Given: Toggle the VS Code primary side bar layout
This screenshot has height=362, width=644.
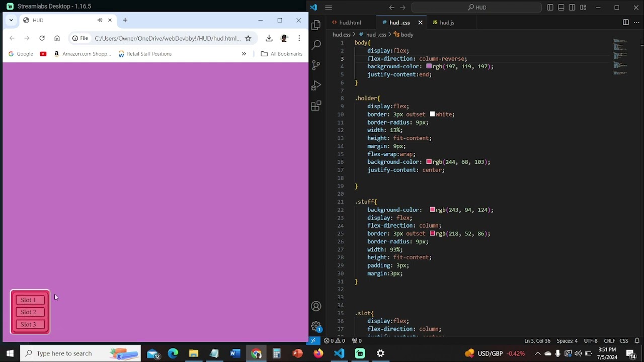Looking at the screenshot, I should [550, 8].
